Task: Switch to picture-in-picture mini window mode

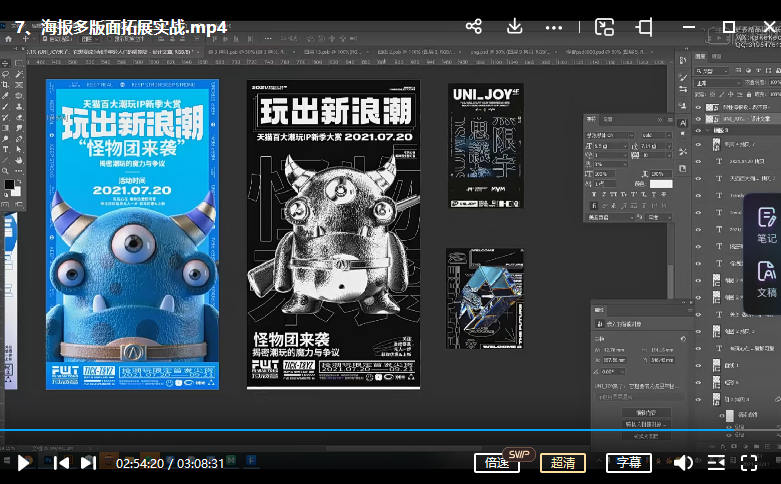Action: [x=604, y=27]
